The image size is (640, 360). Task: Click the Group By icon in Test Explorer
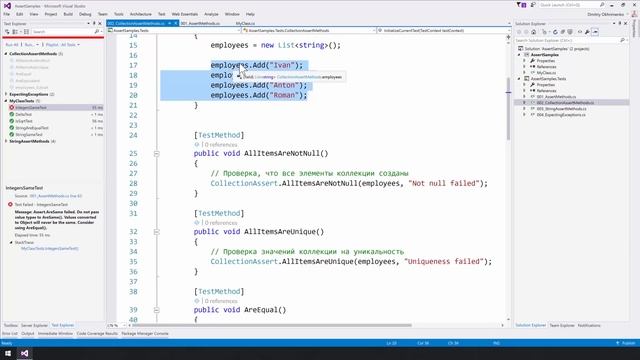[x=16, y=31]
